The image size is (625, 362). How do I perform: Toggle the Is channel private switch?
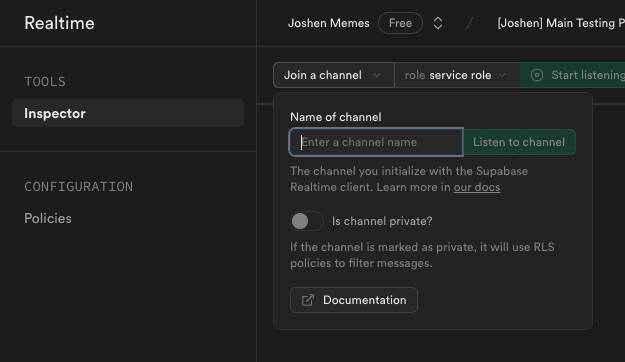click(306, 221)
